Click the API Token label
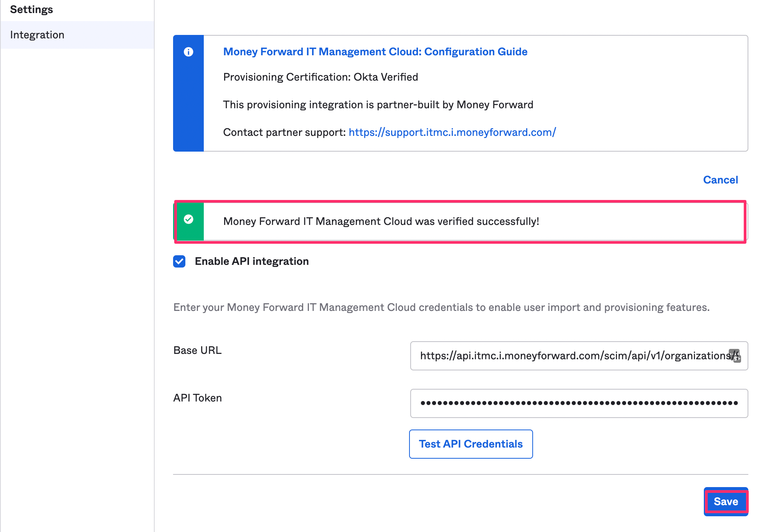766x532 pixels. [x=197, y=398]
